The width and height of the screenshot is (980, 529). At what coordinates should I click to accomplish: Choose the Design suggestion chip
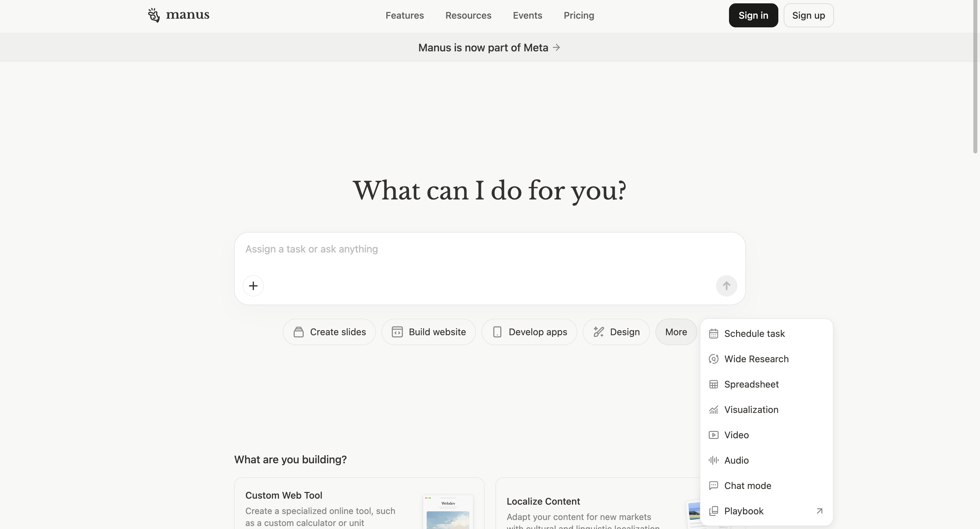pos(616,332)
